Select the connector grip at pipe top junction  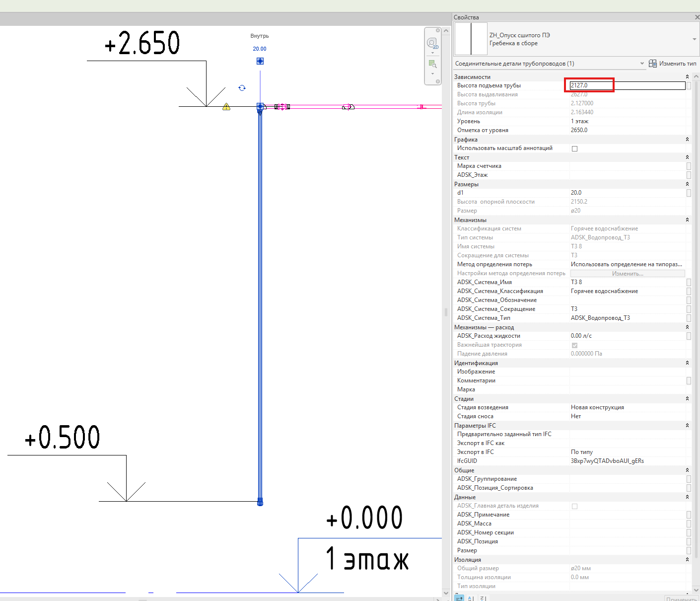[260, 106]
